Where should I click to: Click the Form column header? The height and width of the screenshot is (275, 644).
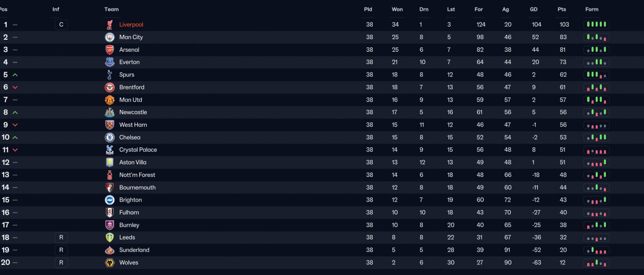(592, 10)
